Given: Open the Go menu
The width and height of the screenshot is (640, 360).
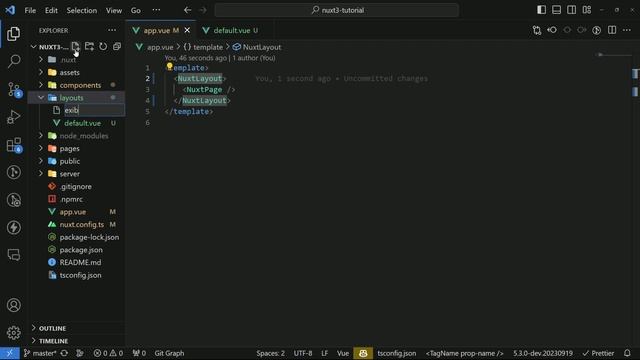Looking at the screenshot, I should tap(136, 10).
